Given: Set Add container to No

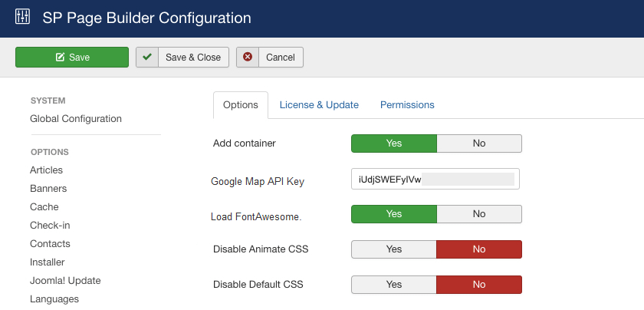Looking at the screenshot, I should coord(479,143).
